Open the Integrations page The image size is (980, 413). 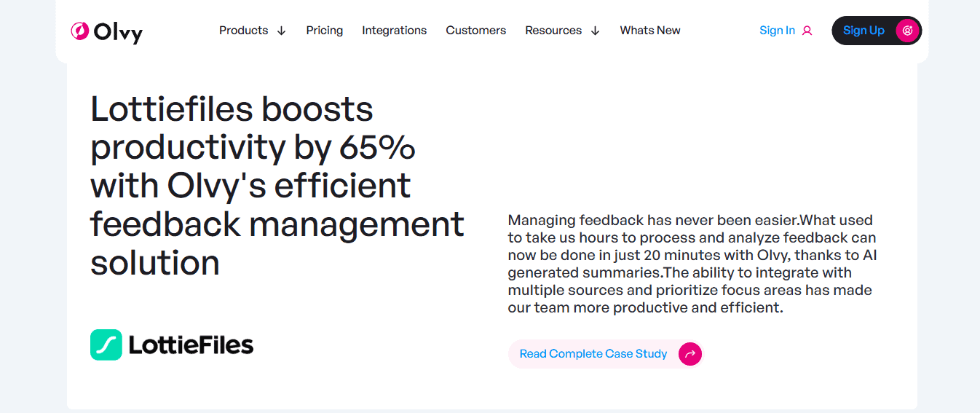click(x=394, y=31)
